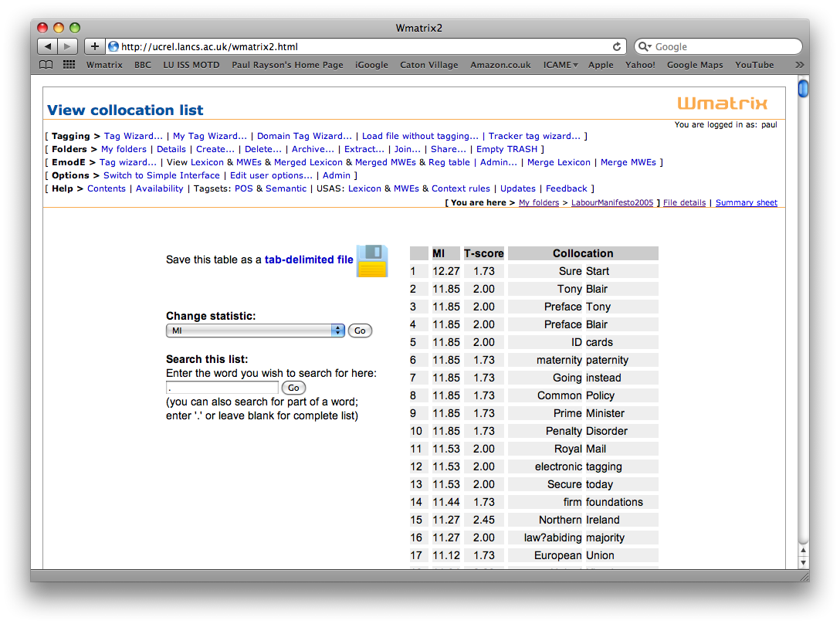Open the bookmarks book icon
This screenshot has width=840, height=624.
click(46, 65)
